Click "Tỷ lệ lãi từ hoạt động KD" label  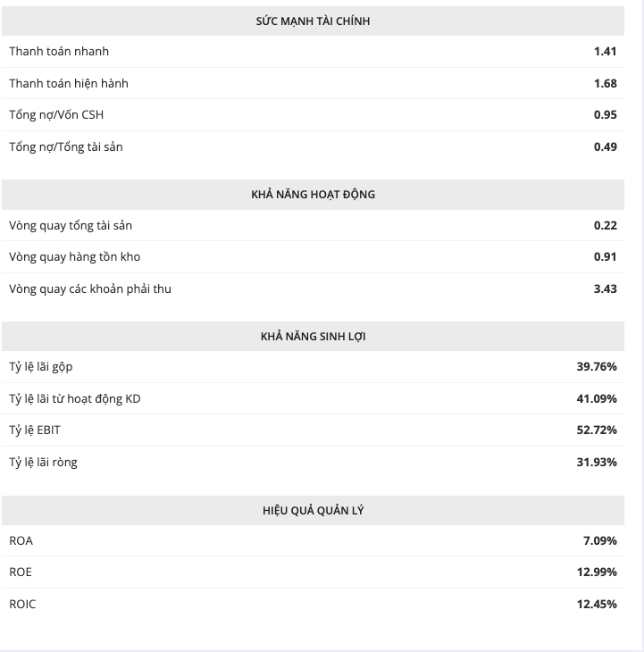(x=75, y=398)
